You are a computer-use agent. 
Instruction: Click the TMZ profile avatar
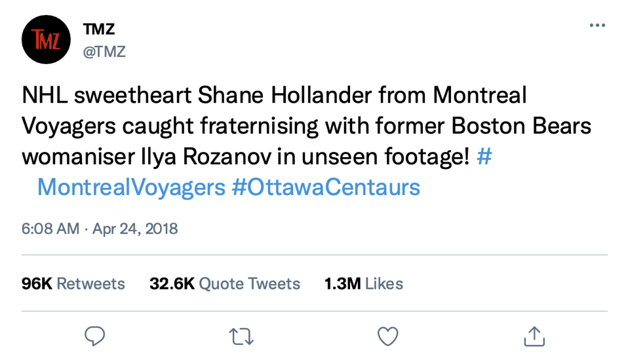(47, 39)
